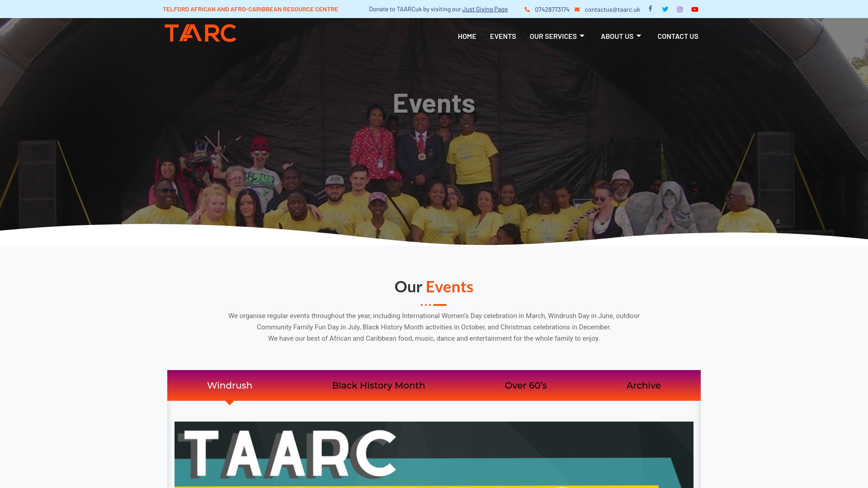Click the Telford African and Afro-Caribbean Resource Centre text

[250, 9]
